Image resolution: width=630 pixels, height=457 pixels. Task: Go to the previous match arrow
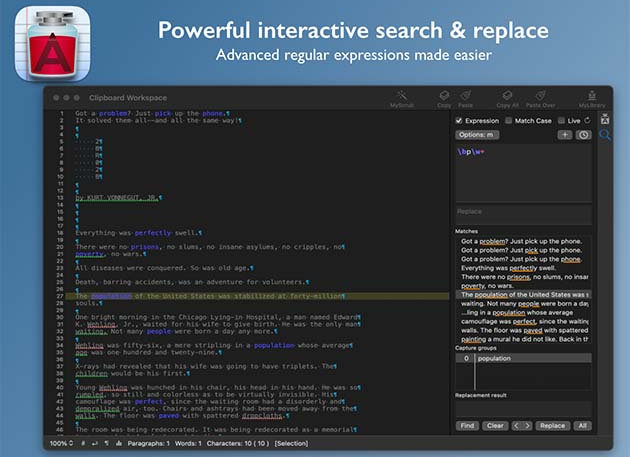coord(516,426)
